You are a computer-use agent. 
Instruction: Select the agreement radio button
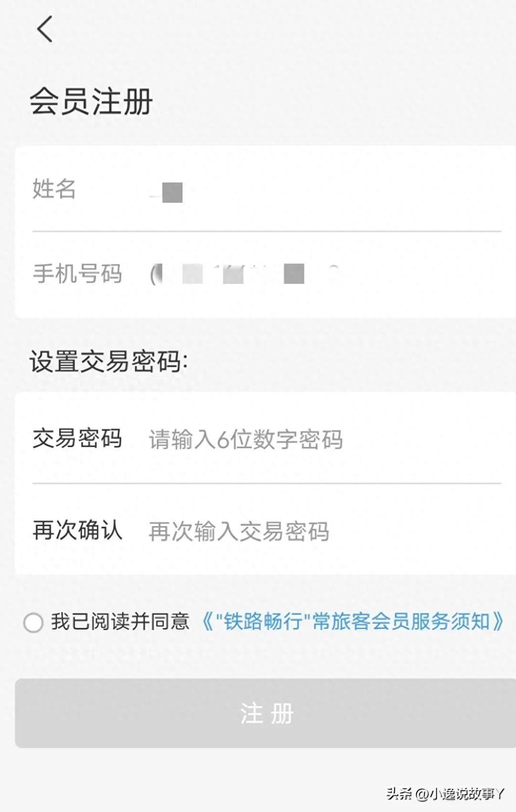(x=33, y=622)
